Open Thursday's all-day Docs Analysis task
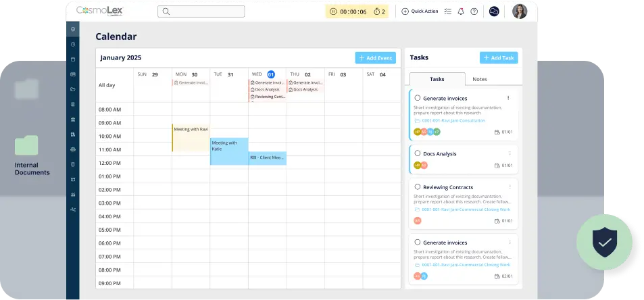Screen dimensions: 644x300 click(x=305, y=89)
